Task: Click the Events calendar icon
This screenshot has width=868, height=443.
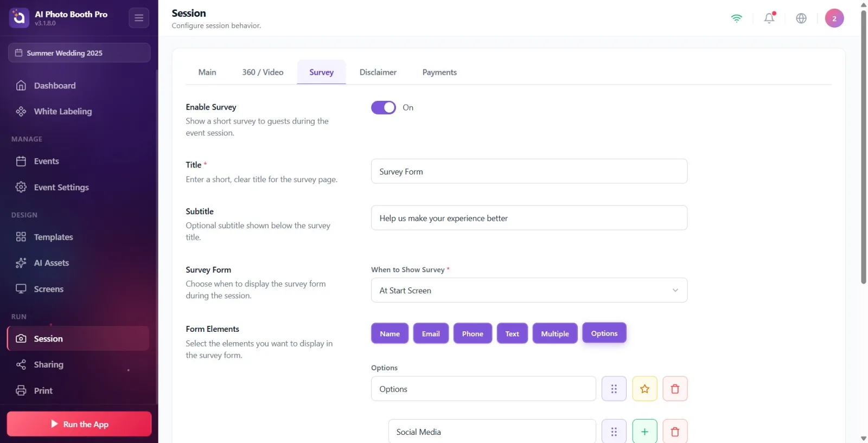Action: tap(21, 161)
